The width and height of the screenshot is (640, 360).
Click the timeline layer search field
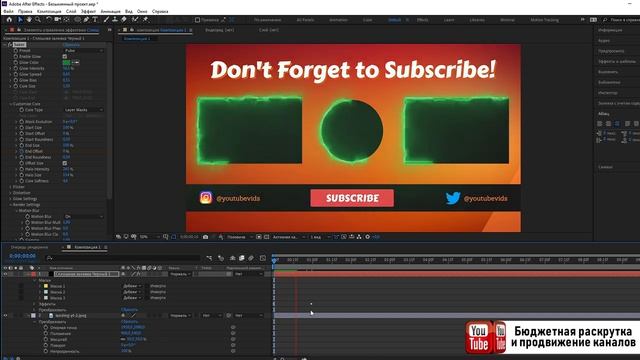tap(122, 258)
